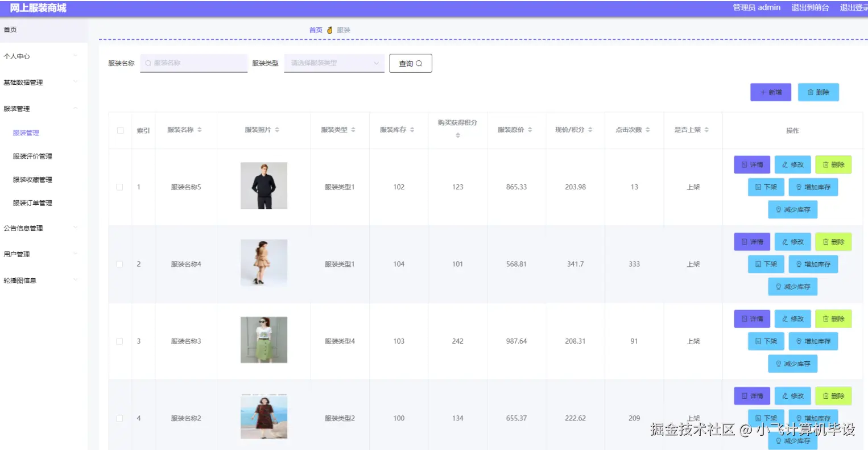Click 增加库存 for 服装名称3 row

(x=813, y=341)
